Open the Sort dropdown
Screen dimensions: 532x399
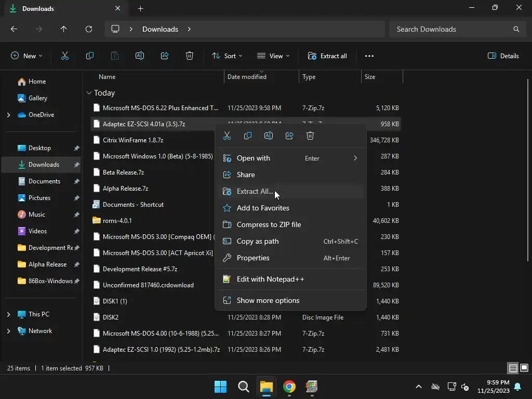227,56
